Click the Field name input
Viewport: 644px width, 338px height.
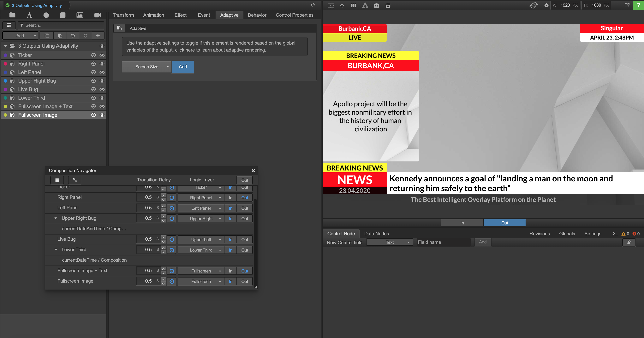click(x=444, y=242)
